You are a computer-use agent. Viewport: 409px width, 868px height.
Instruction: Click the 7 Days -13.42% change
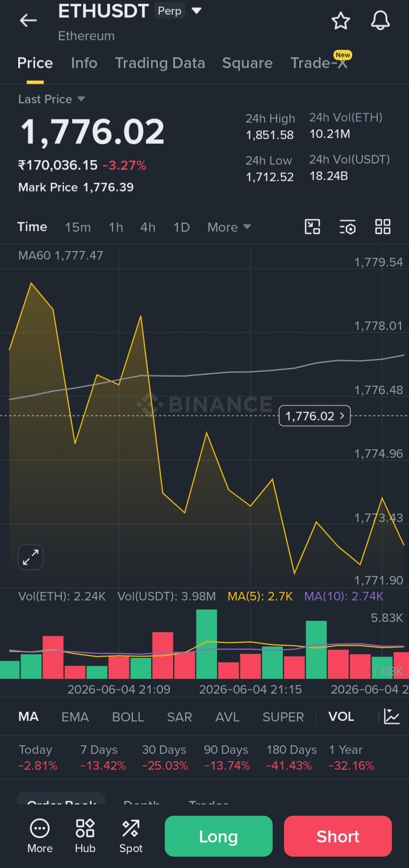pyautogui.click(x=103, y=758)
